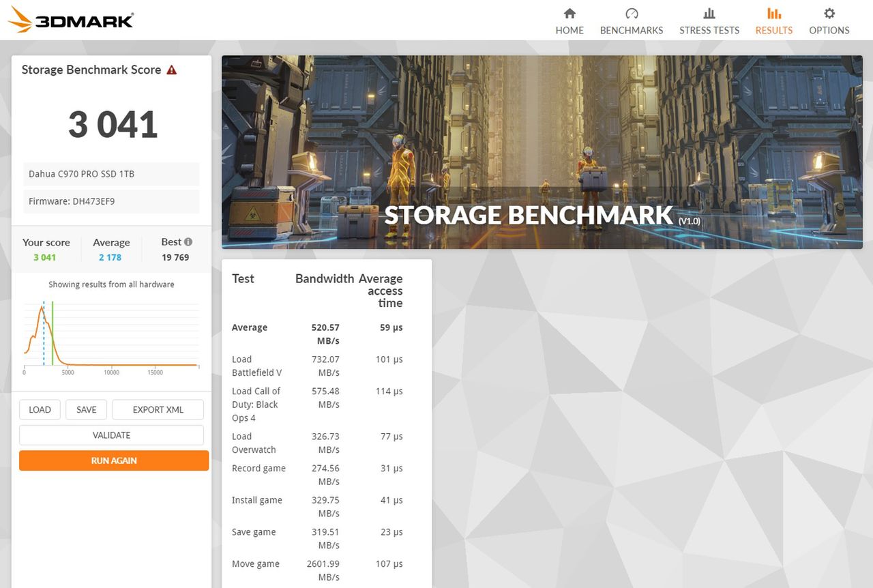
Task: Click the green Your score value
Action: click(44, 257)
